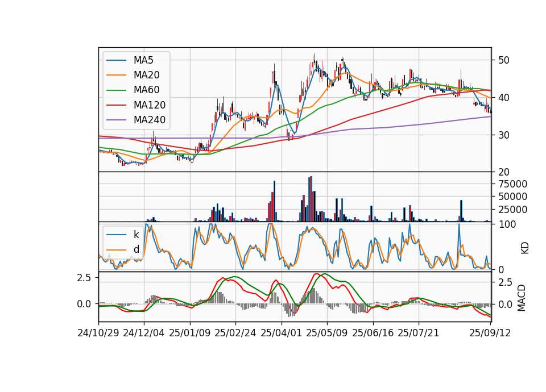This screenshot has height=392, width=546.
Task: Click the MA120 legend label
Action: click(150, 105)
